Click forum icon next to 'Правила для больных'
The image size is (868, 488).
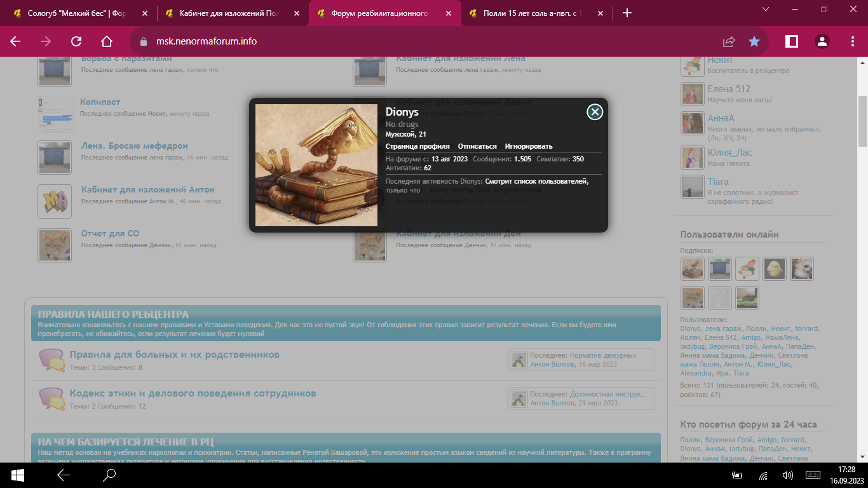(52, 360)
